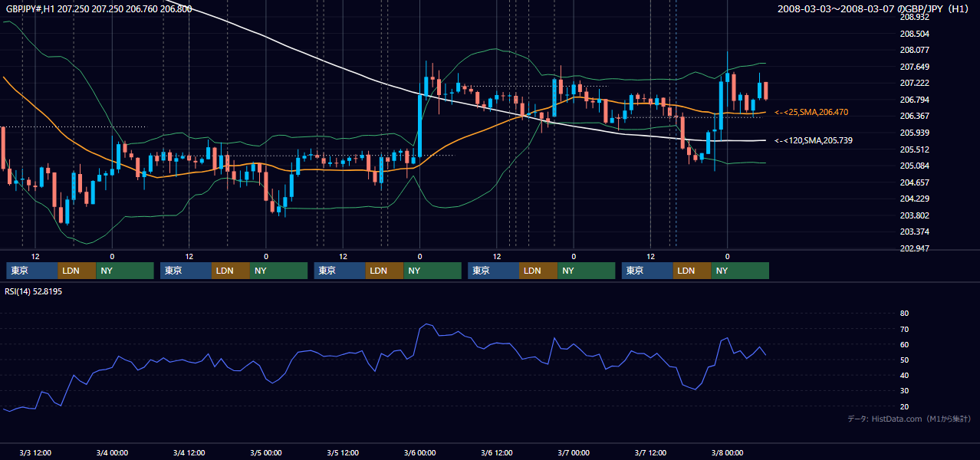Viewport: 980px width, 460px height.
Task: Click price axis label 205.939
Action: point(915,133)
